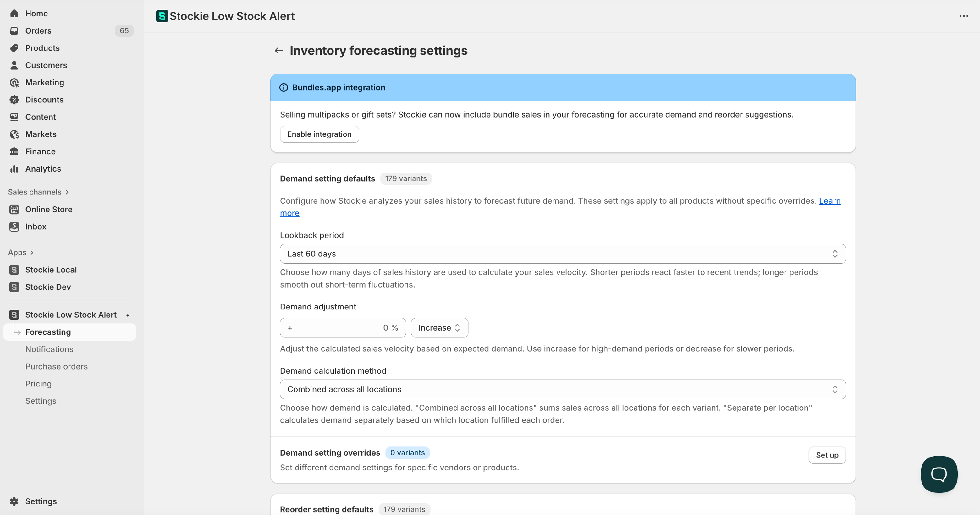
Task: Click the info icon in Bundles.app banner
Action: point(284,87)
